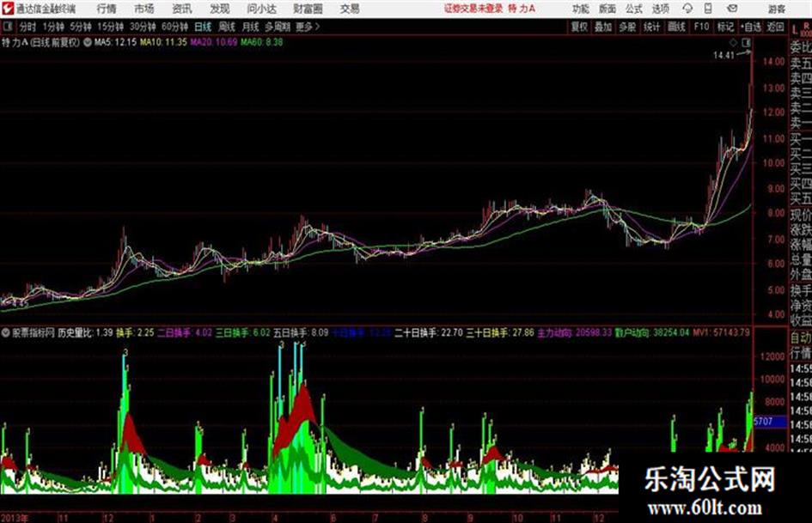Select the 周线 weekly period tab
This screenshot has height=523, width=812.
[227, 27]
